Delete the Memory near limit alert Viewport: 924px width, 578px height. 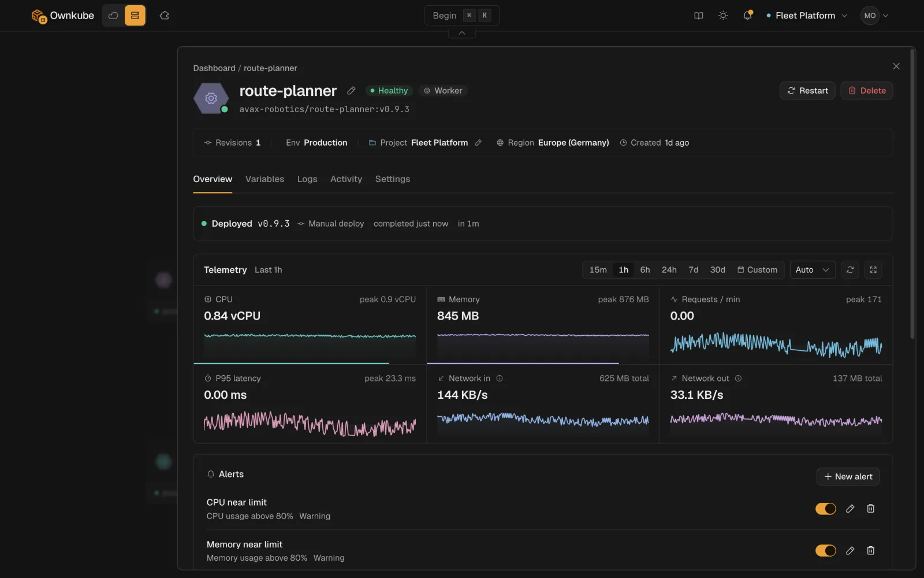(x=871, y=551)
